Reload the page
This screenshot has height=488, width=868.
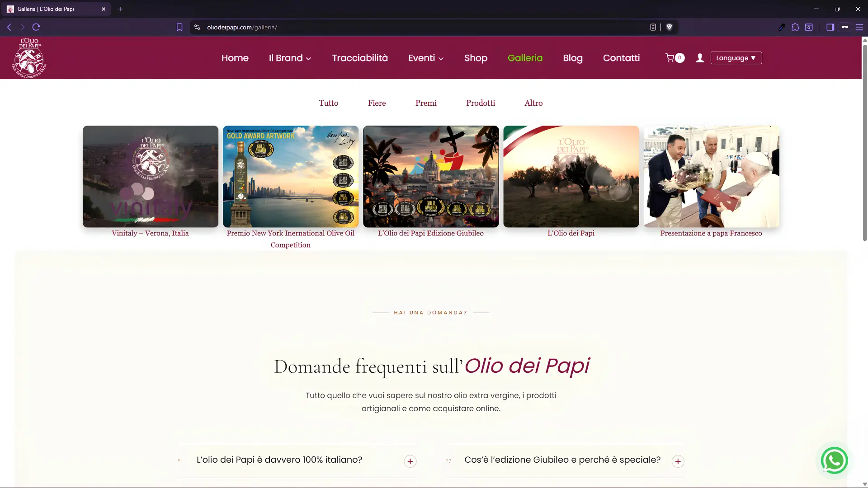click(36, 27)
